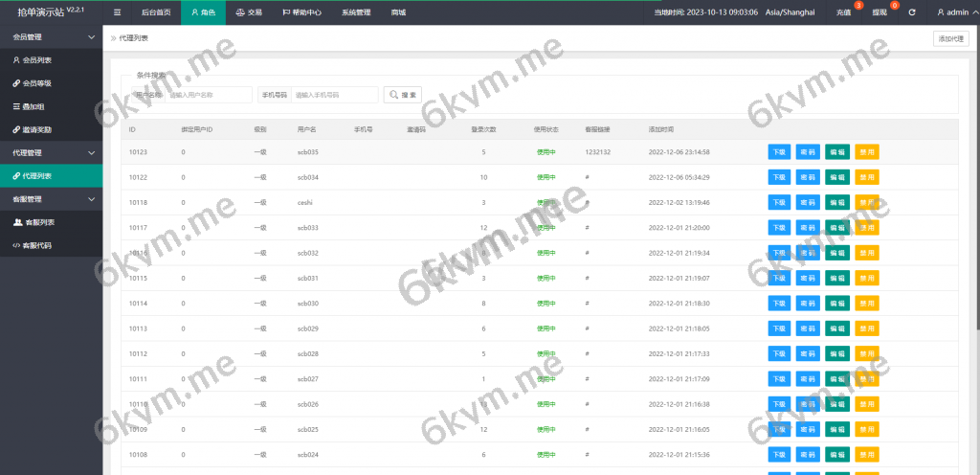The height and width of the screenshot is (475, 980).
Task: Open 充值 recharge notifications badge
Action: point(844,12)
